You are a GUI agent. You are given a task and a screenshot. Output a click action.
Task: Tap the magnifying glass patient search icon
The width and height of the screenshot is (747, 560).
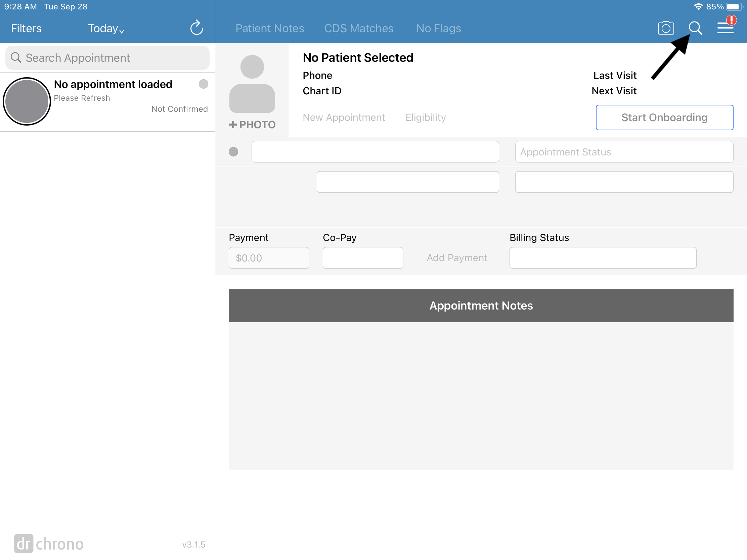695,28
